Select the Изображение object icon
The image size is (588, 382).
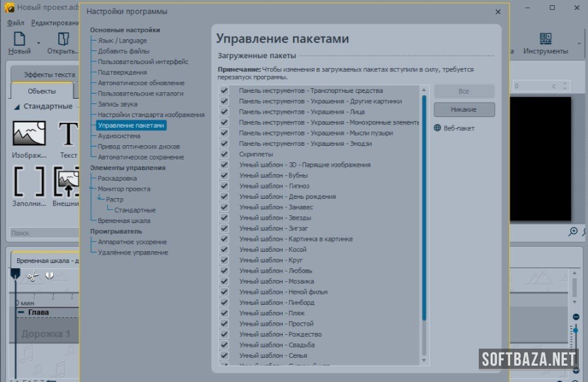click(x=29, y=134)
